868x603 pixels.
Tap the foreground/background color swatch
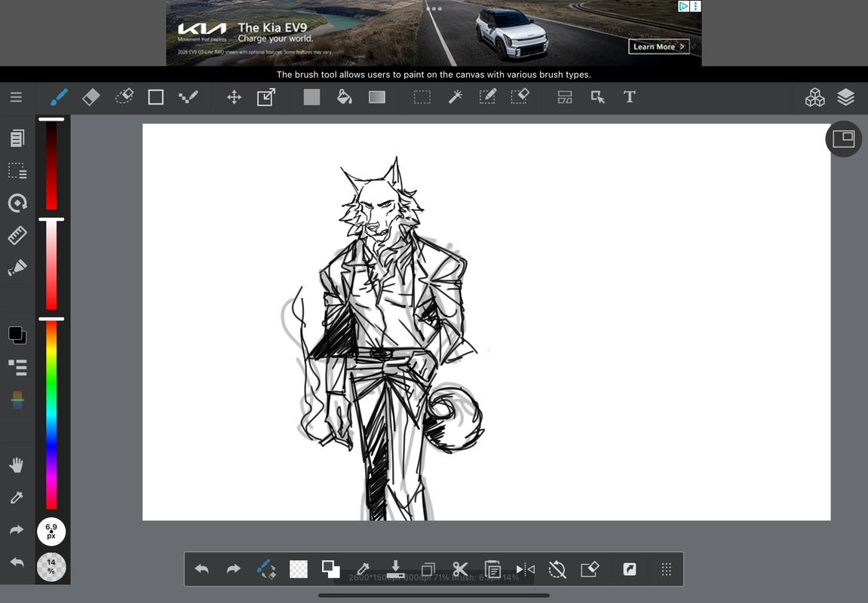[17, 335]
